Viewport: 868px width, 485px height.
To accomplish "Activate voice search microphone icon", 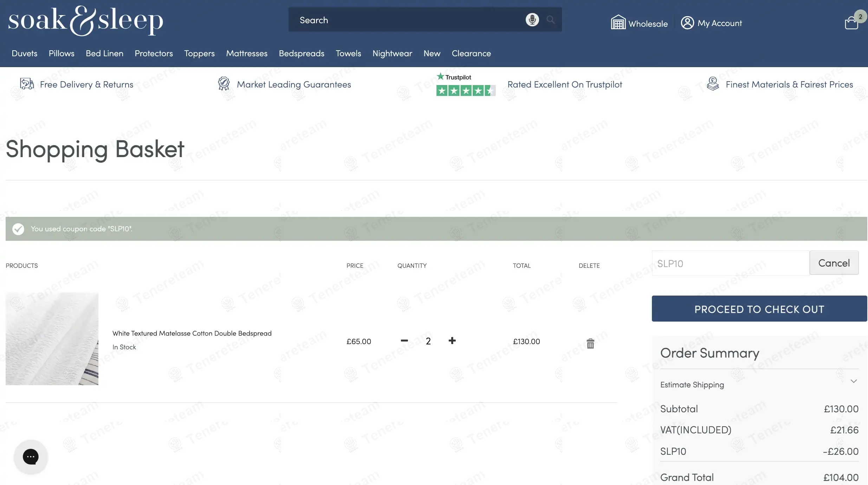I will (532, 20).
